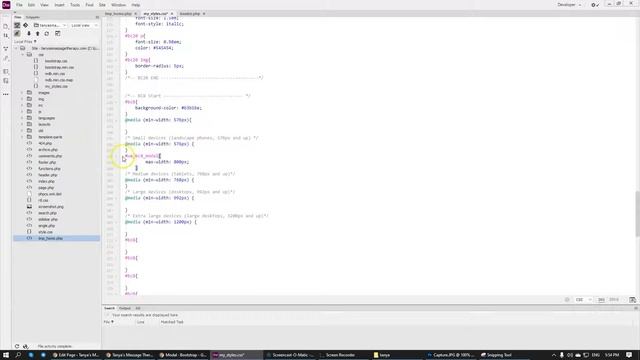Collapse the Site root node in file tree
Viewport: 640px width, 360px height.
pyautogui.click(x=16, y=48)
